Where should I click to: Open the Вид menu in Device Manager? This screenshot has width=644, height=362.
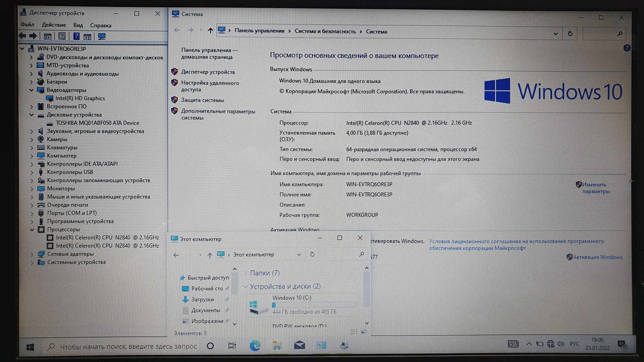[78, 25]
